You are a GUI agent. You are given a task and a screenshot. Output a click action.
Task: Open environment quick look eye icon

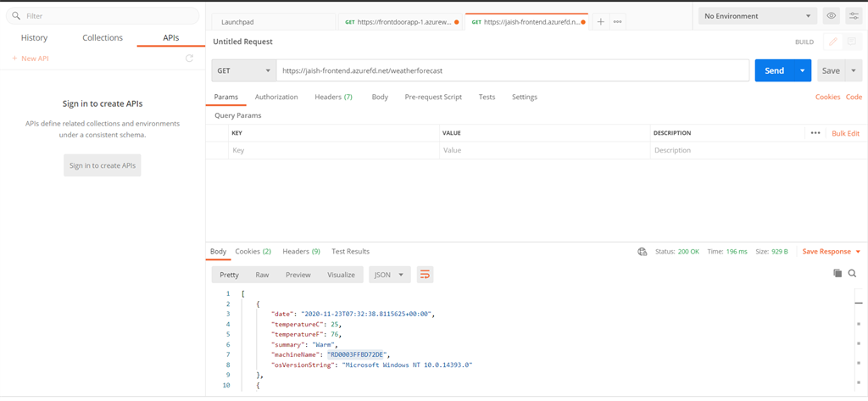coord(832,16)
